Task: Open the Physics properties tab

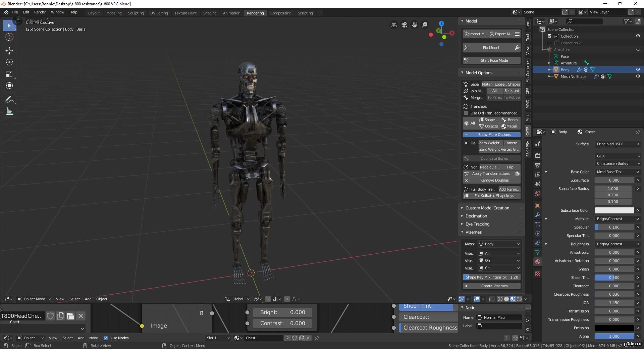Action: tap(538, 234)
